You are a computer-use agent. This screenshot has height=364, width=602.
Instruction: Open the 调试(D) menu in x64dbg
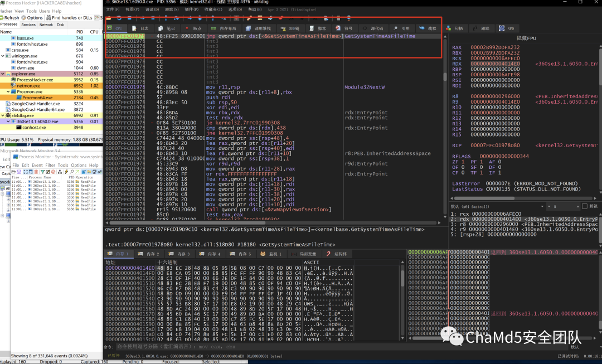point(152,9)
